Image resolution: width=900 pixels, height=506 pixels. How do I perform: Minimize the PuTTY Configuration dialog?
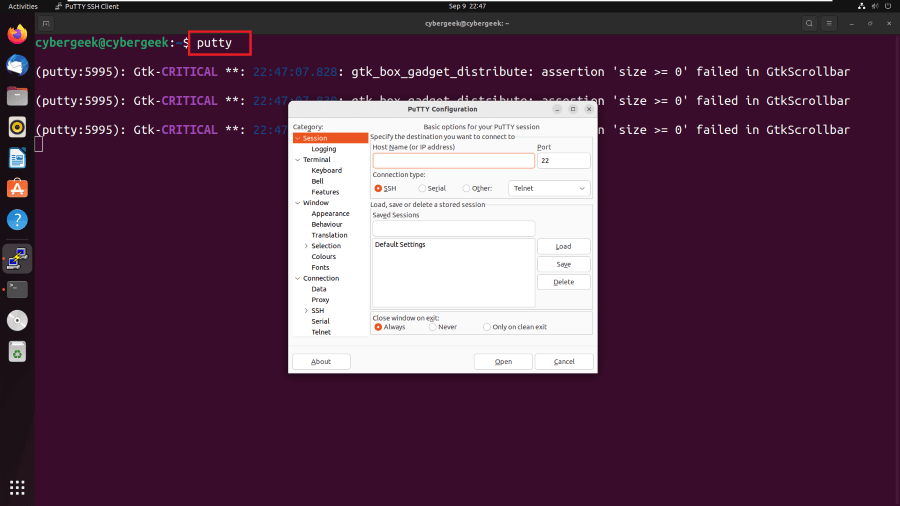[557, 109]
